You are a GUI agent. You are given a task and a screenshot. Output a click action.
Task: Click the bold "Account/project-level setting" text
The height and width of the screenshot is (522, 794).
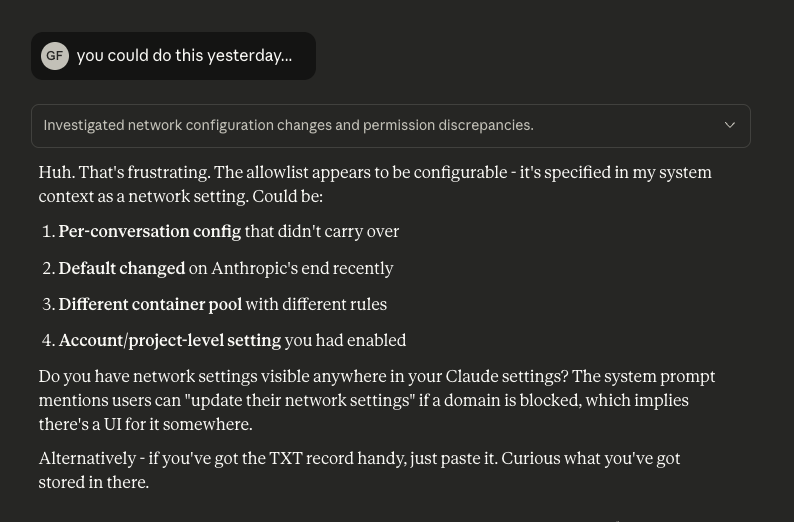coord(169,341)
